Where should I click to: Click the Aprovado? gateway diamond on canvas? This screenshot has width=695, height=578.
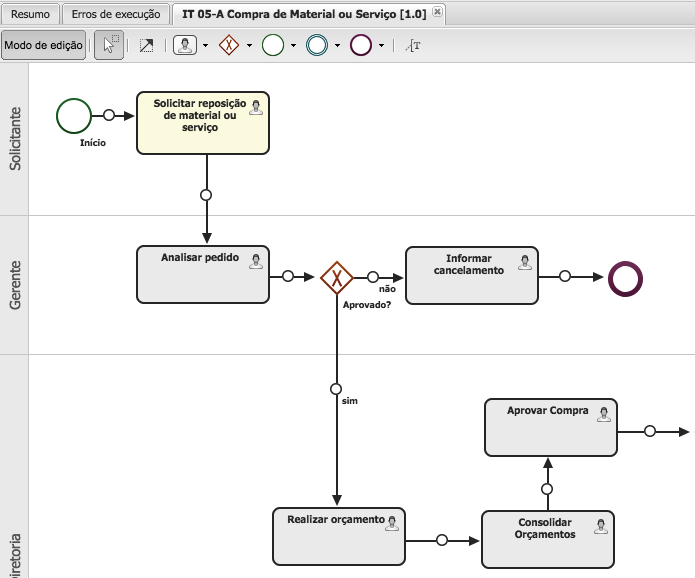click(337, 277)
